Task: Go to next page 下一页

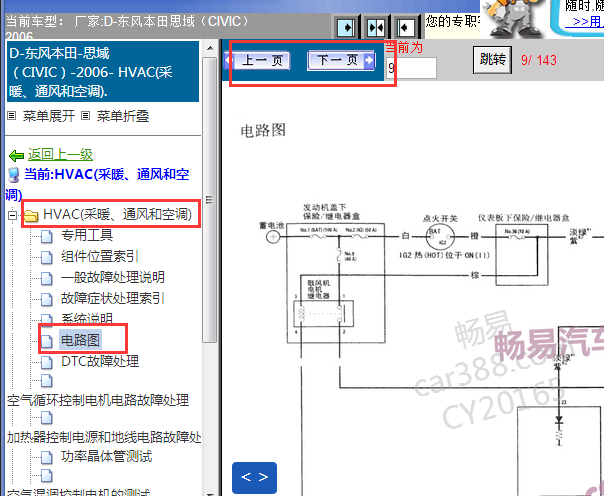Action: click(341, 60)
